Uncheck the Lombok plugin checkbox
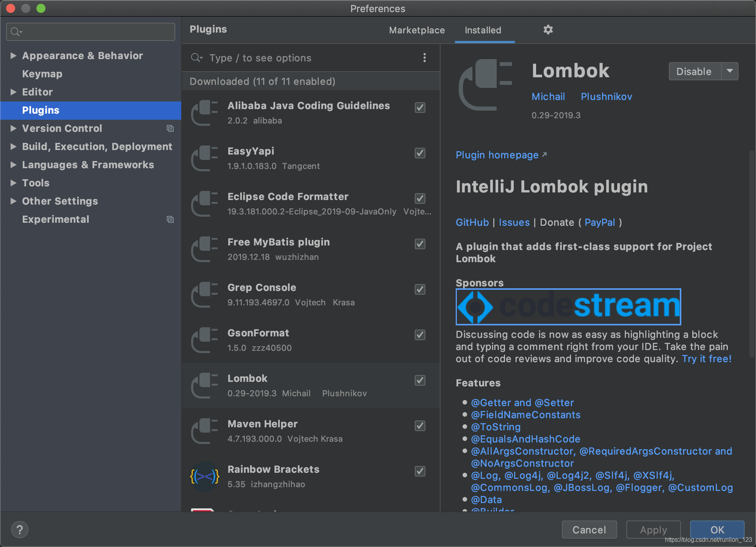Screen dimensions: 756x547 420,380
